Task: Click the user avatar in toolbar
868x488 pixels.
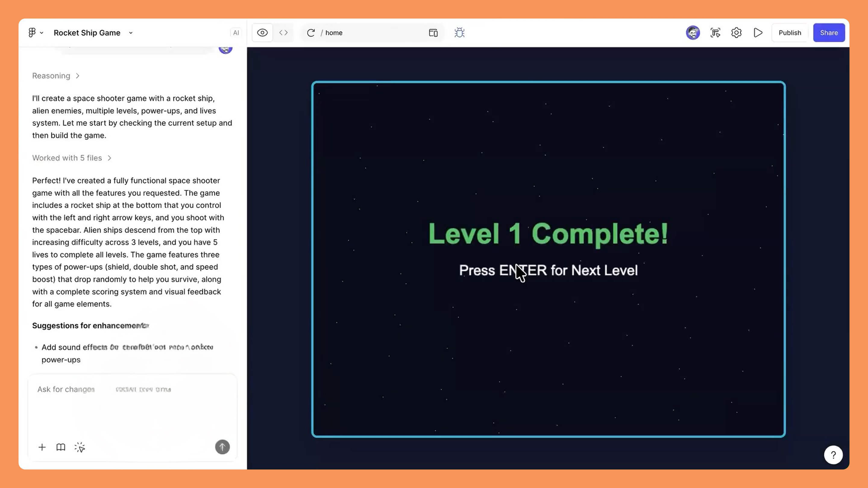Action: point(693,33)
